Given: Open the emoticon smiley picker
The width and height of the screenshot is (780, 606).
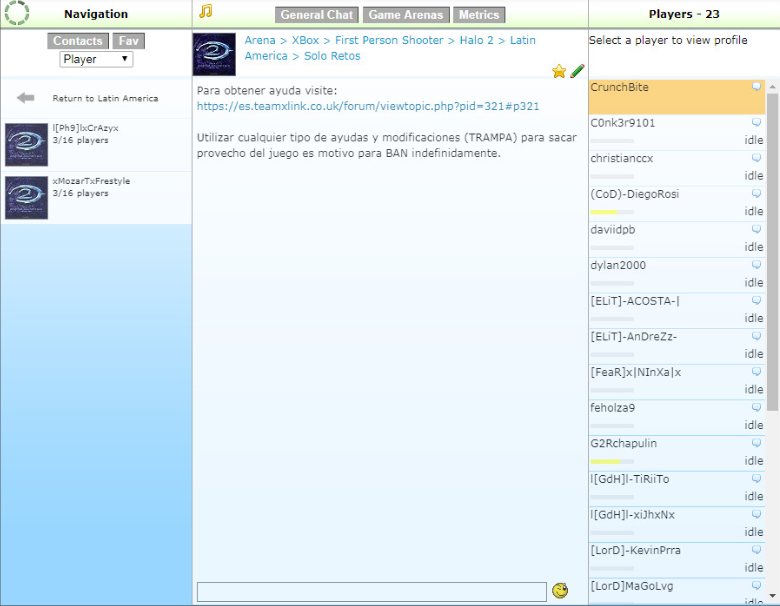Looking at the screenshot, I should (x=560, y=591).
